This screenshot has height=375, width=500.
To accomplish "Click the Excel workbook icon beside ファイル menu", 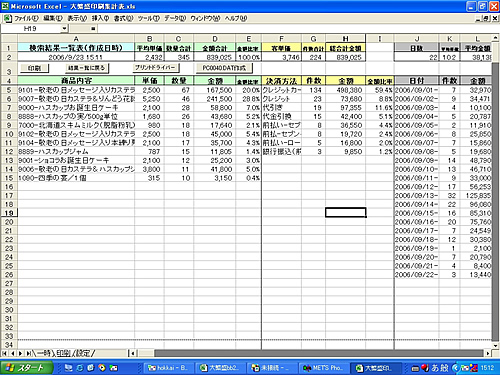I will coord(7,18).
